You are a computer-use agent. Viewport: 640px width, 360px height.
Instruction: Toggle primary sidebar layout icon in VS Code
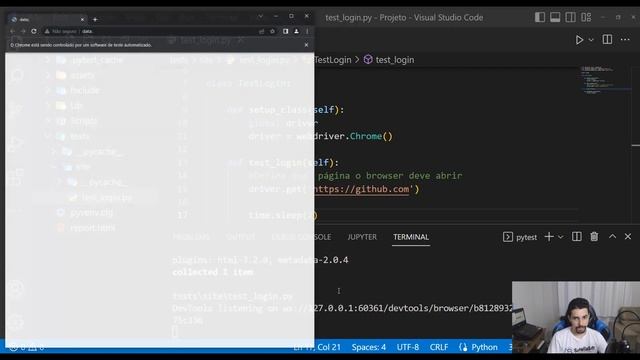point(540,17)
